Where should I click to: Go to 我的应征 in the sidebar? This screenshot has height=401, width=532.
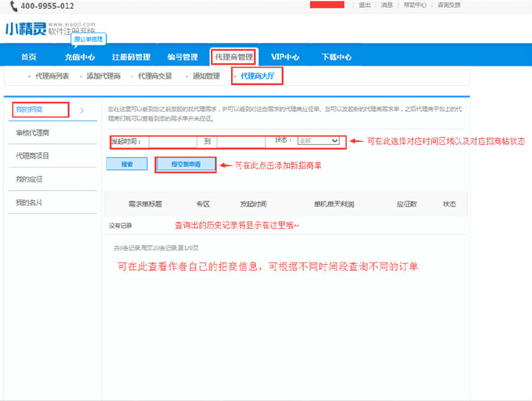pos(29,179)
